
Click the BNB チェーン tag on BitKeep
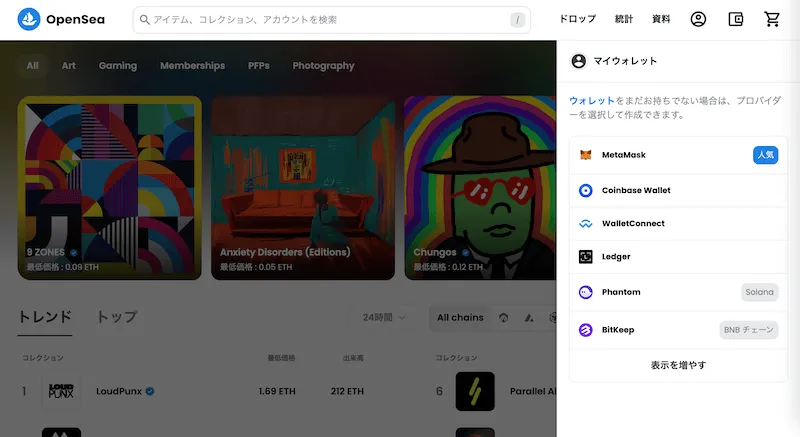(x=748, y=330)
